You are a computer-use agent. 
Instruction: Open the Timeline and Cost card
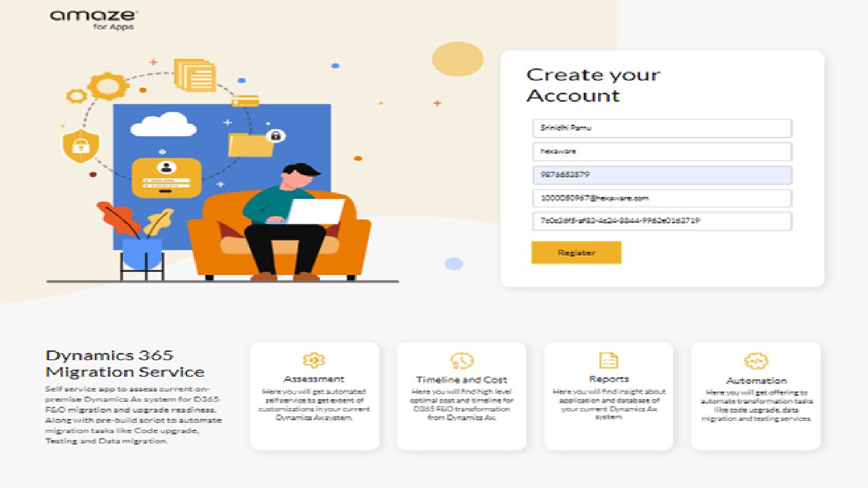(462, 396)
